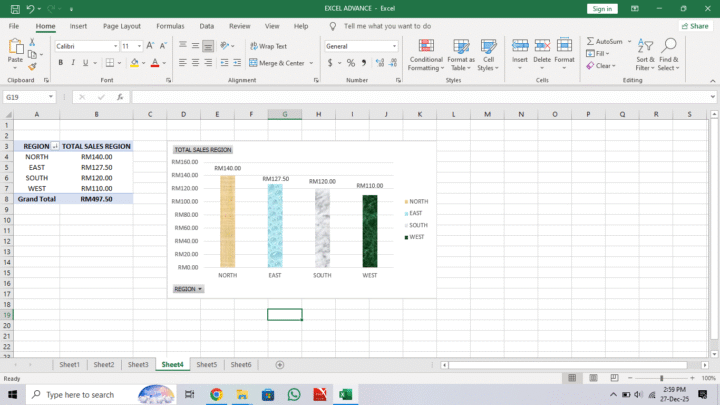The width and height of the screenshot is (720, 405).
Task: Add a new sheet with plus icon
Action: [280, 365]
